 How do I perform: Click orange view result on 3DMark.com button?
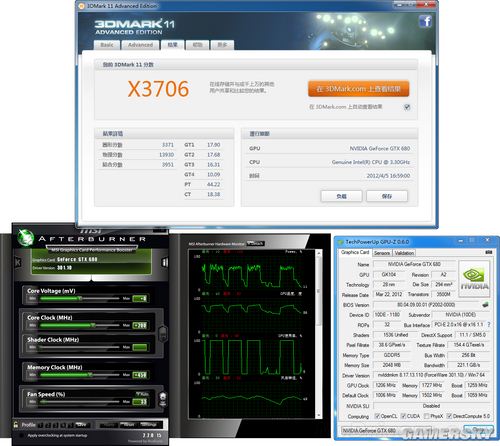tap(358, 89)
